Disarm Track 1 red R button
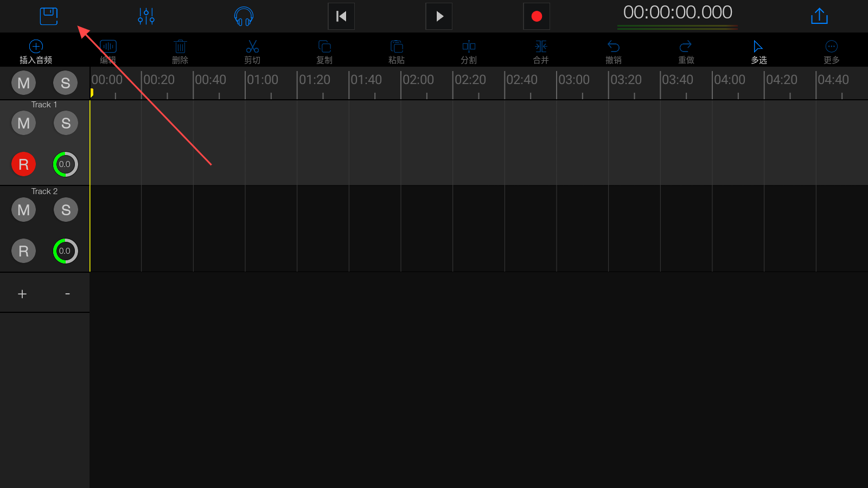 pyautogui.click(x=23, y=164)
